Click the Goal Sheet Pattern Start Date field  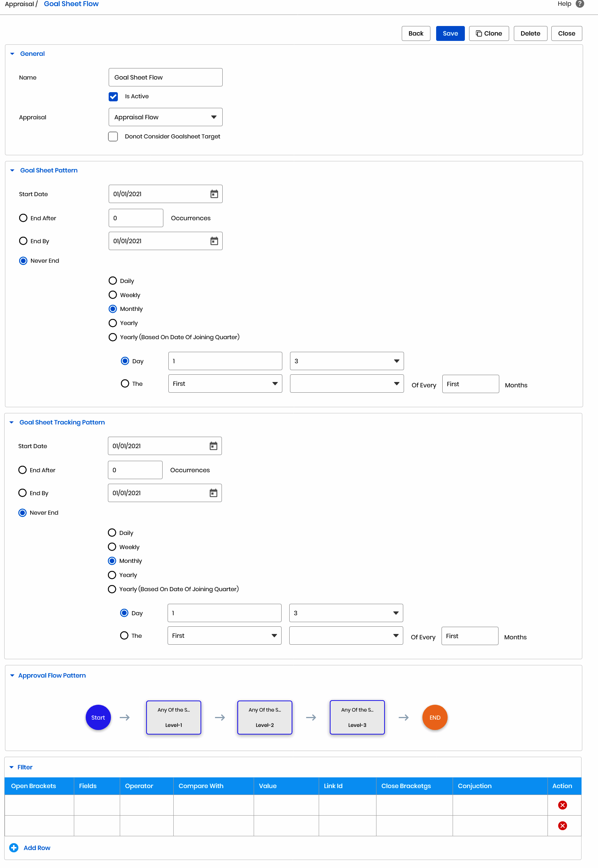click(166, 194)
